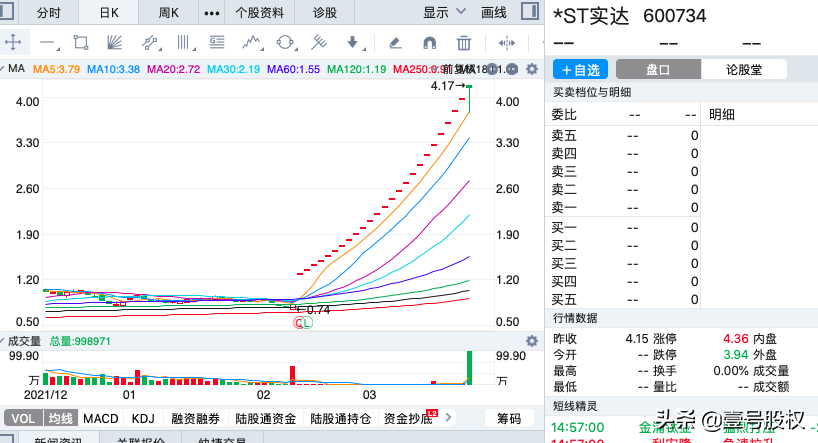
Task: Select the KDJ indicator
Action: 143,418
